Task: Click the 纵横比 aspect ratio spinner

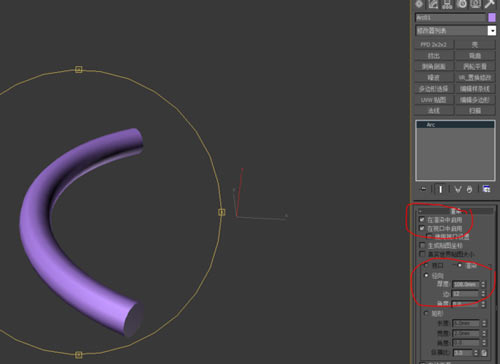Action: pyautogui.click(x=476, y=352)
